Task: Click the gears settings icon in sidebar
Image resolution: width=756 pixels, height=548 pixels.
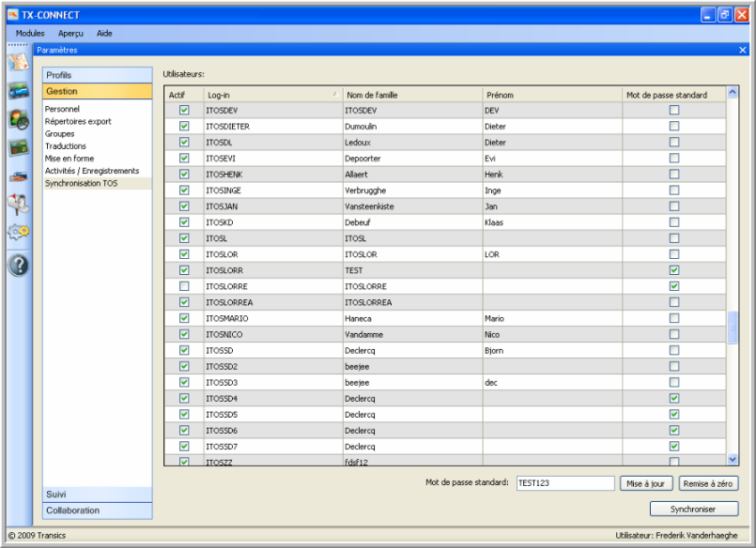Action: point(18,233)
